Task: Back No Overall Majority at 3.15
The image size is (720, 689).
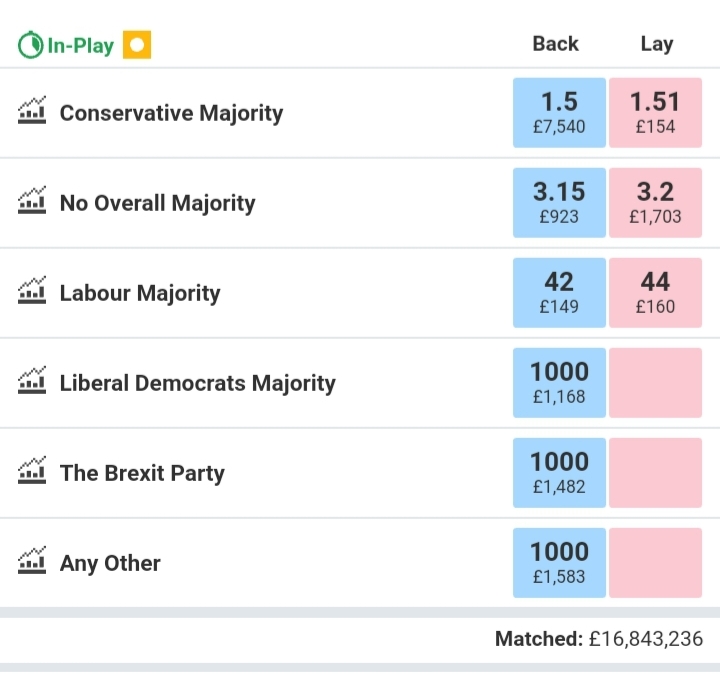Action: (559, 203)
